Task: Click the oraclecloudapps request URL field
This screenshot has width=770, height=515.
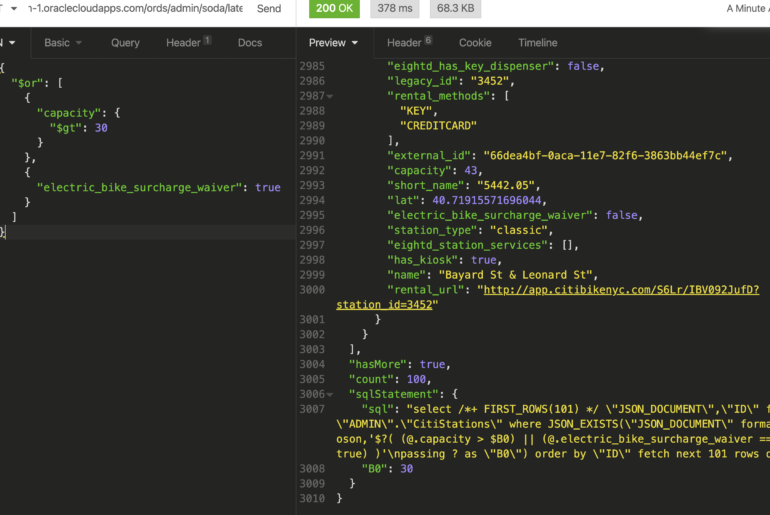Action: (134, 9)
